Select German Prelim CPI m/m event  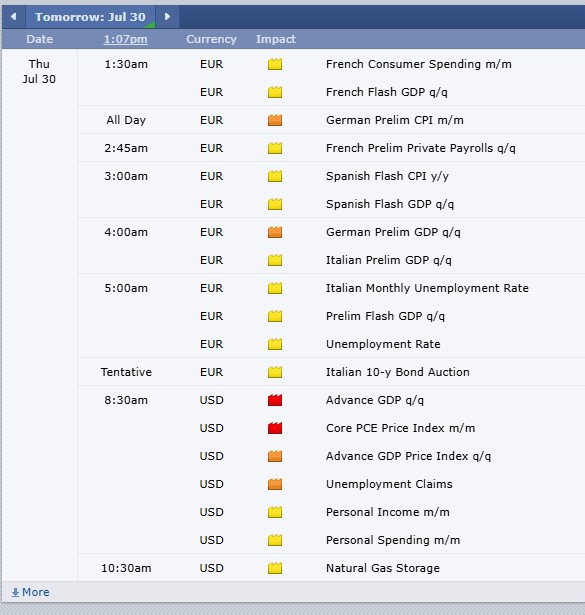pyautogui.click(x=394, y=120)
